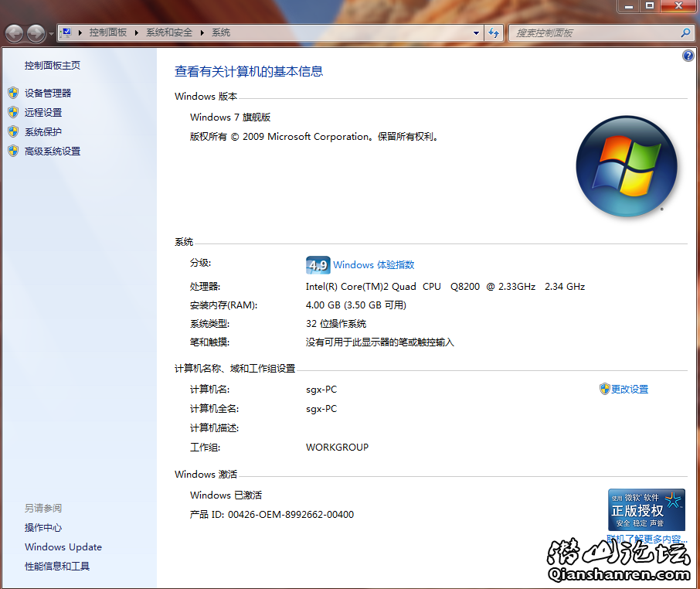Select the 分级 label
The image size is (700, 589).
pyautogui.click(x=200, y=263)
